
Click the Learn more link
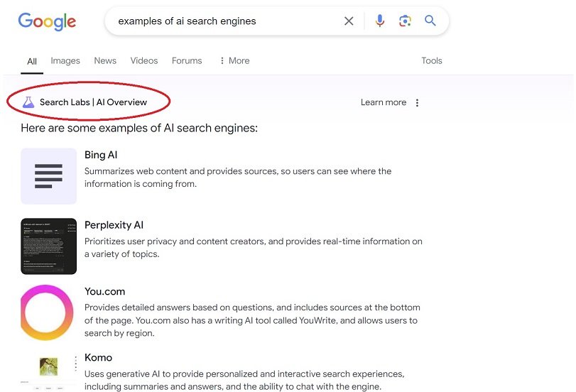tap(384, 102)
